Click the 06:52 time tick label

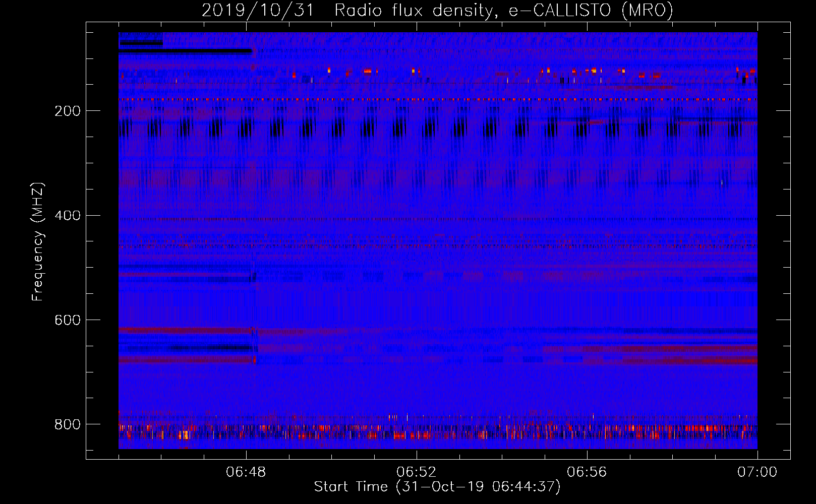[x=417, y=472]
